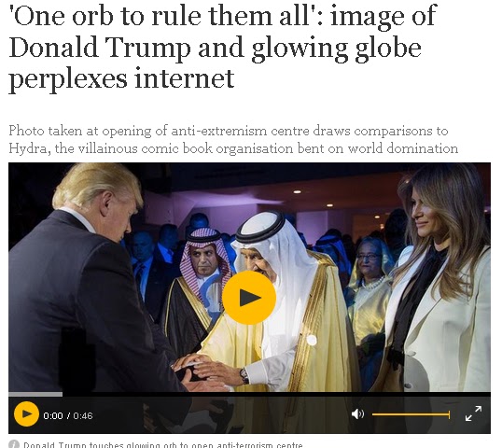
Task: Click the standfirst text about anti-extremism centre
Action: [233, 140]
